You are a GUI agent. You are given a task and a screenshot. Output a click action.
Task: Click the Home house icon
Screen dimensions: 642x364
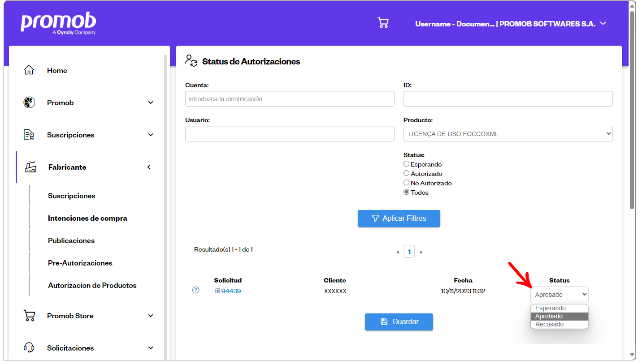[29, 70]
